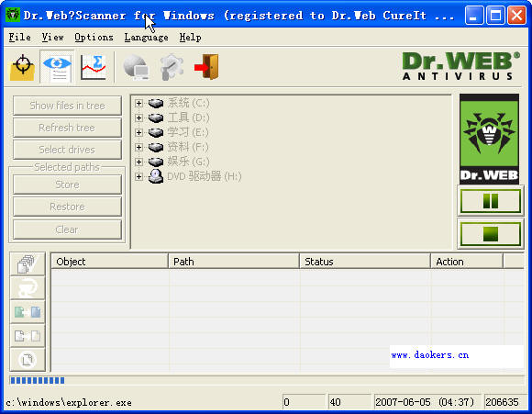Select the DVD 驱动器 (H:) label
532x414 pixels.
coord(205,176)
